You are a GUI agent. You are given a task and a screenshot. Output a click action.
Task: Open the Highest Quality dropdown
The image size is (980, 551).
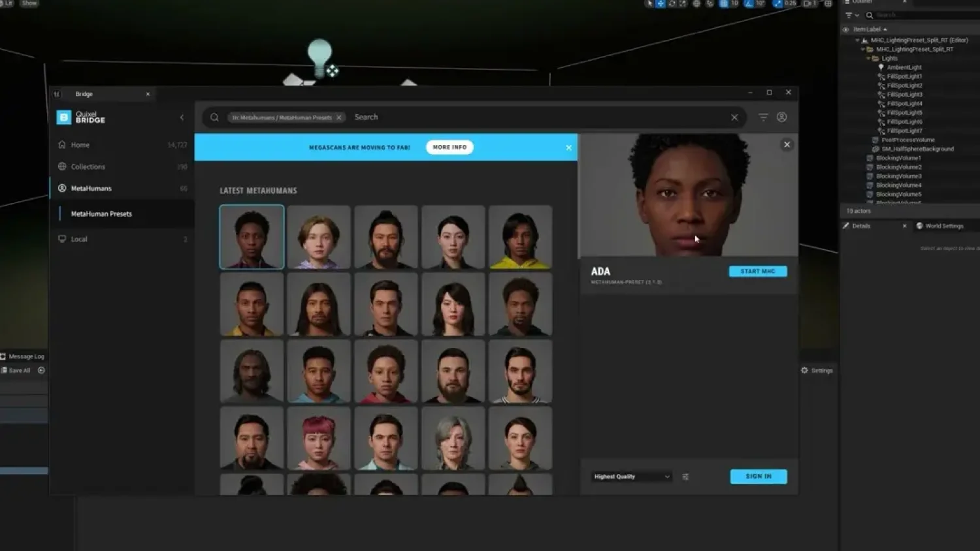point(631,477)
